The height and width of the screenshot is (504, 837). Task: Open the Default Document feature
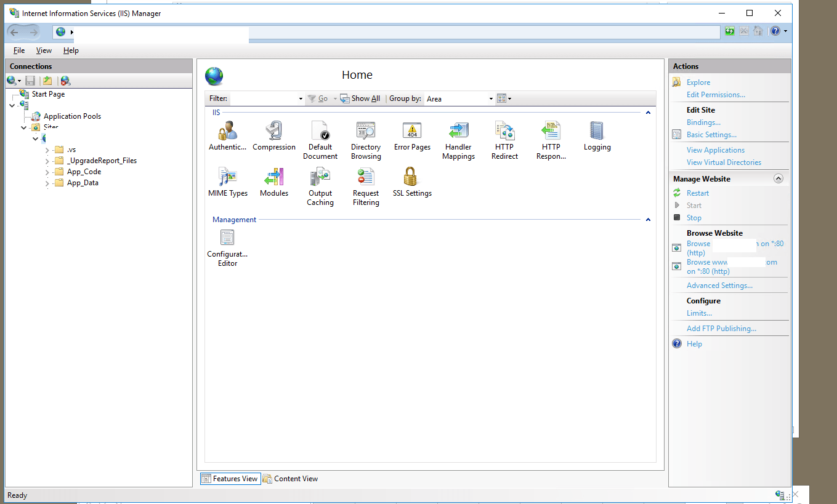click(x=320, y=140)
